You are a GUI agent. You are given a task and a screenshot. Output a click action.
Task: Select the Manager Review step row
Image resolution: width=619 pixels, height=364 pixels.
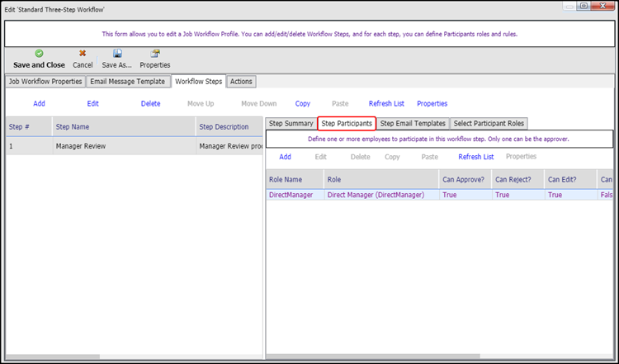(x=135, y=146)
